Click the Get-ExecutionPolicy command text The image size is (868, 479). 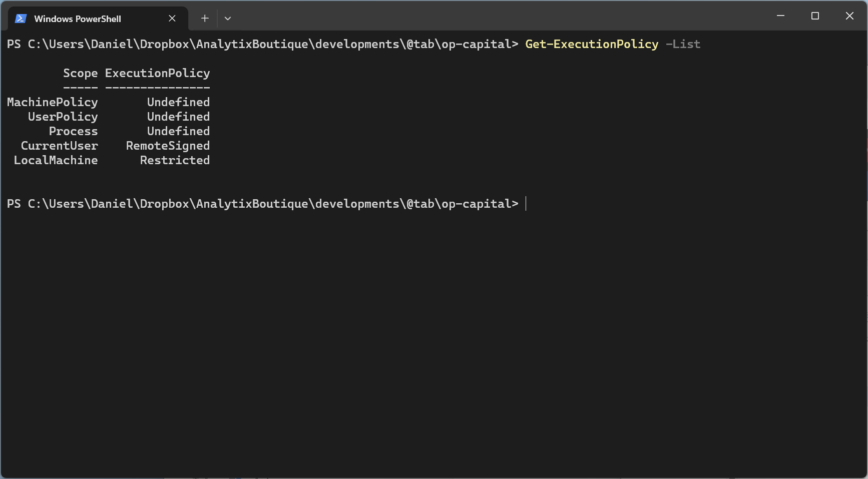pyautogui.click(x=592, y=44)
